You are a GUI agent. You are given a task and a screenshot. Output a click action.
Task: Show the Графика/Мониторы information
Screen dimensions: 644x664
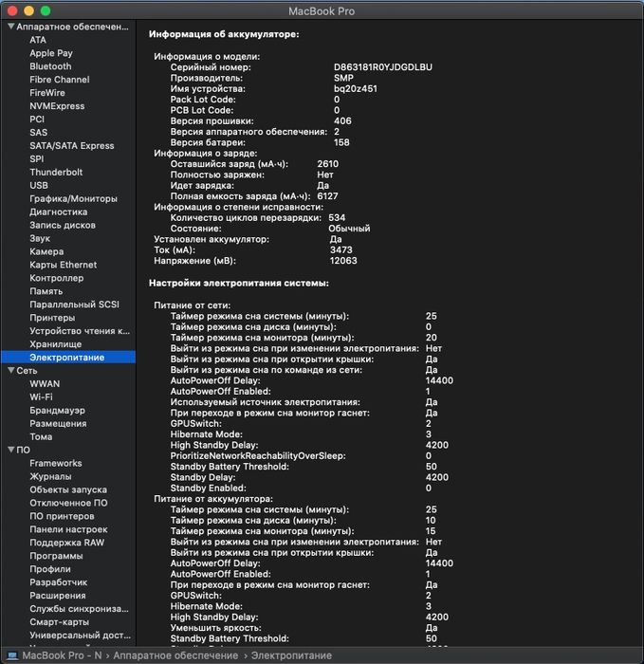73,199
